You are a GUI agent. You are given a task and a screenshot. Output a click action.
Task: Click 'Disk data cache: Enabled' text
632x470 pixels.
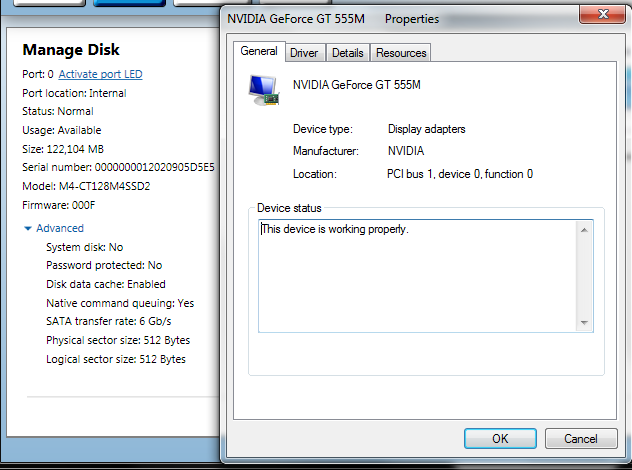pos(106,284)
